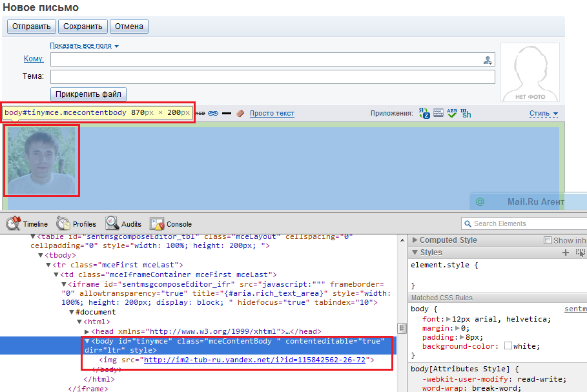The image size is (587, 392).
Task: Open the Timeline panel icon
Action: click(14, 223)
